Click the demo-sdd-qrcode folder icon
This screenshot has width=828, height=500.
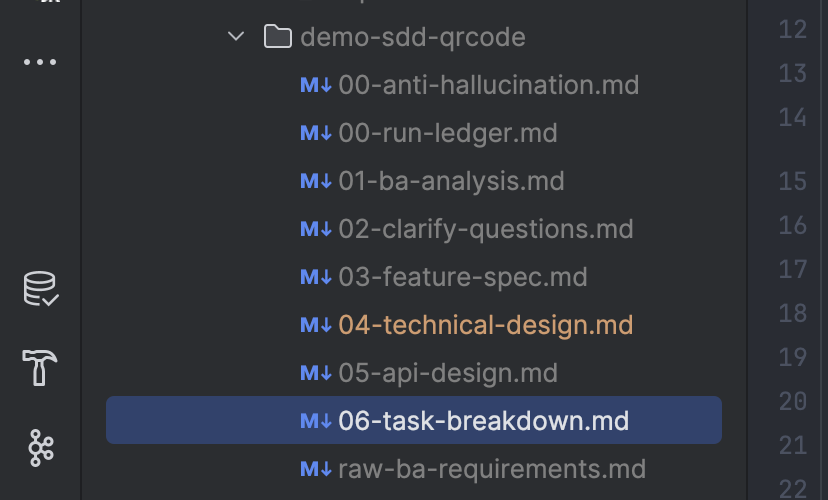(277, 37)
